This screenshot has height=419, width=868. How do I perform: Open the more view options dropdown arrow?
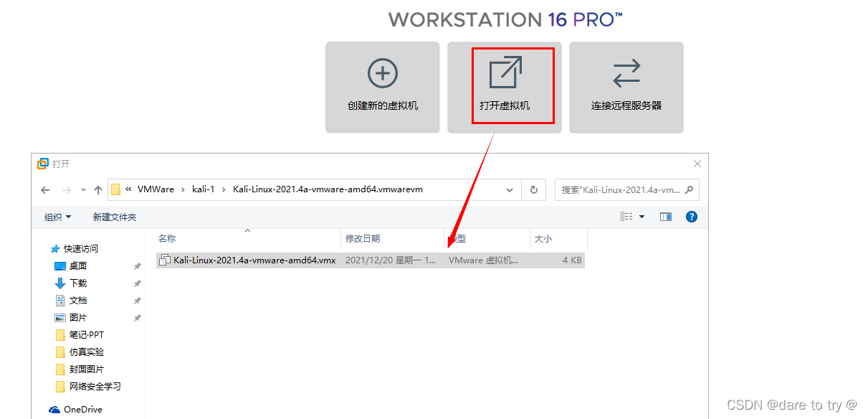point(642,217)
